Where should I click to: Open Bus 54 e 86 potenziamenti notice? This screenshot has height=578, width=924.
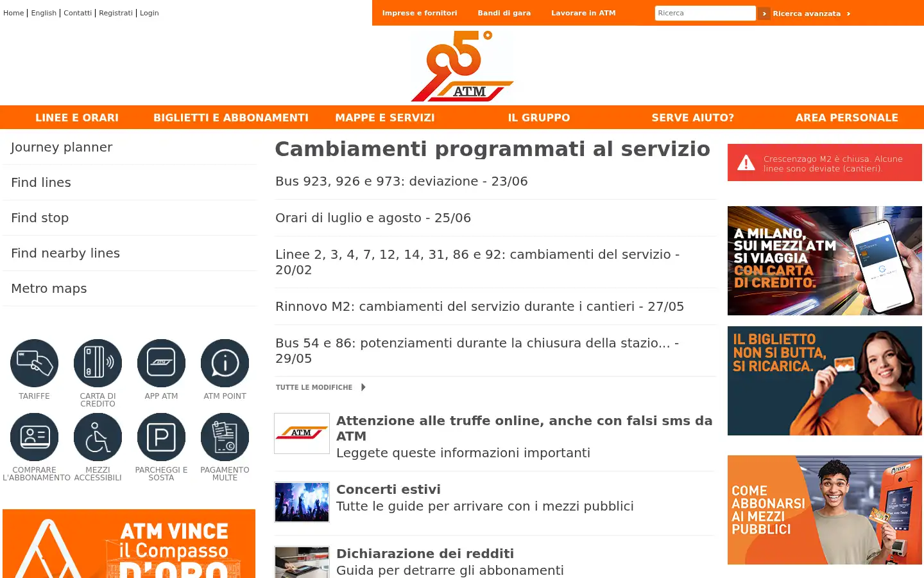[477, 351]
